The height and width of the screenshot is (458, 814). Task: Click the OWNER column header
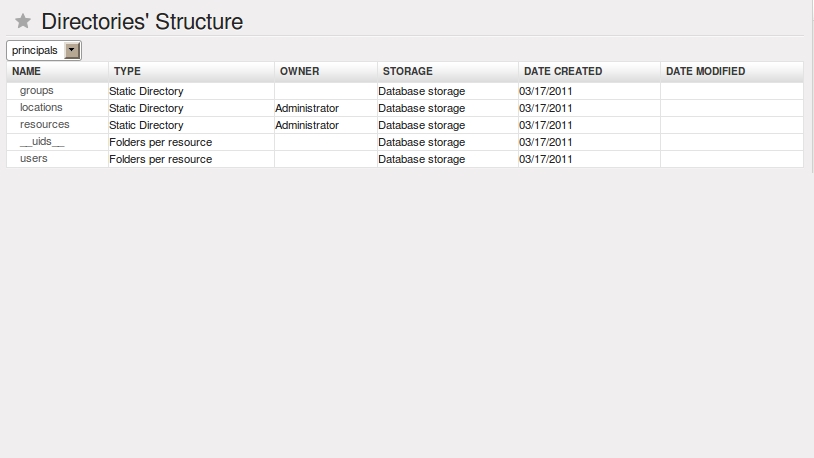[299, 72]
